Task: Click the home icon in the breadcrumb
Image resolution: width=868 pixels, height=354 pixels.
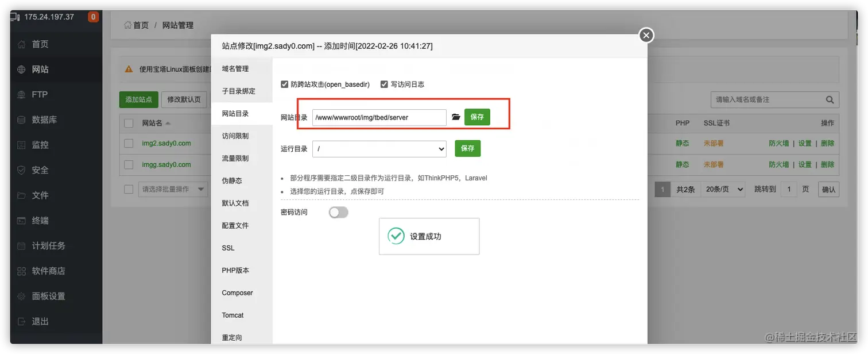Action: (128, 25)
